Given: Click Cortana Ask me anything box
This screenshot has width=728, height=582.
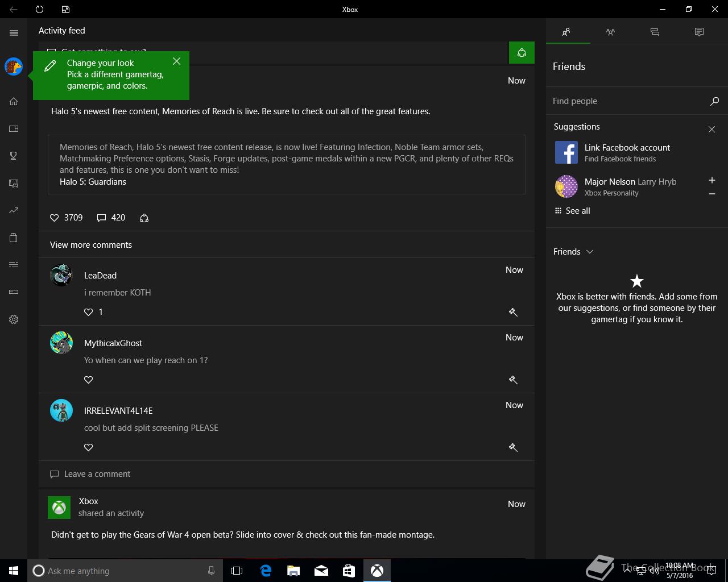Looking at the screenshot, I should click(124, 571).
